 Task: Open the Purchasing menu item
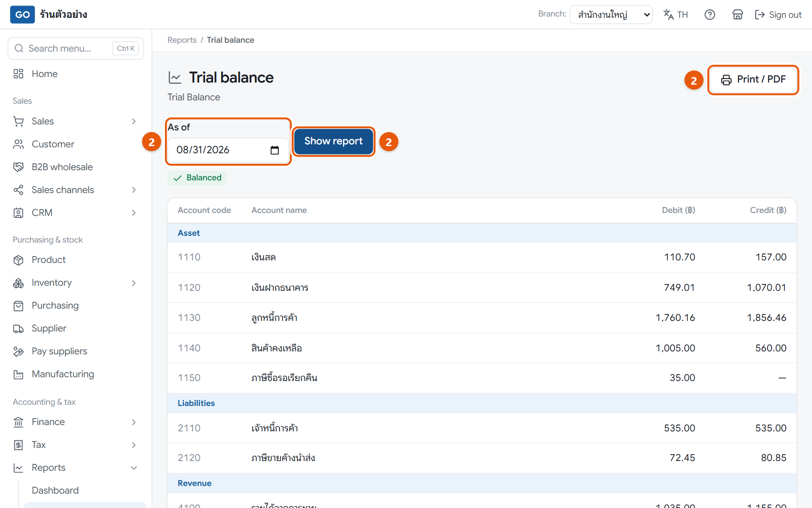pos(76,306)
